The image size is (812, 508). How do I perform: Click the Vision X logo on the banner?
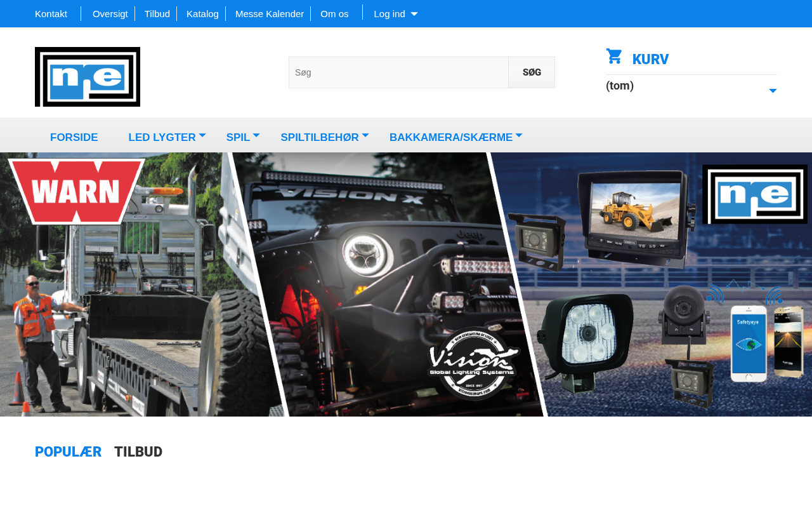pos(475,363)
